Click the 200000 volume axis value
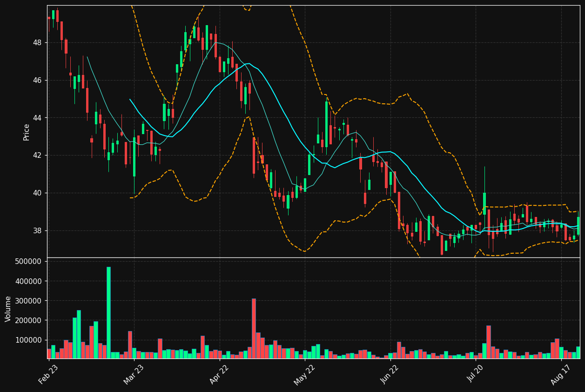Screen dimensions: 585x392 (x=29, y=320)
